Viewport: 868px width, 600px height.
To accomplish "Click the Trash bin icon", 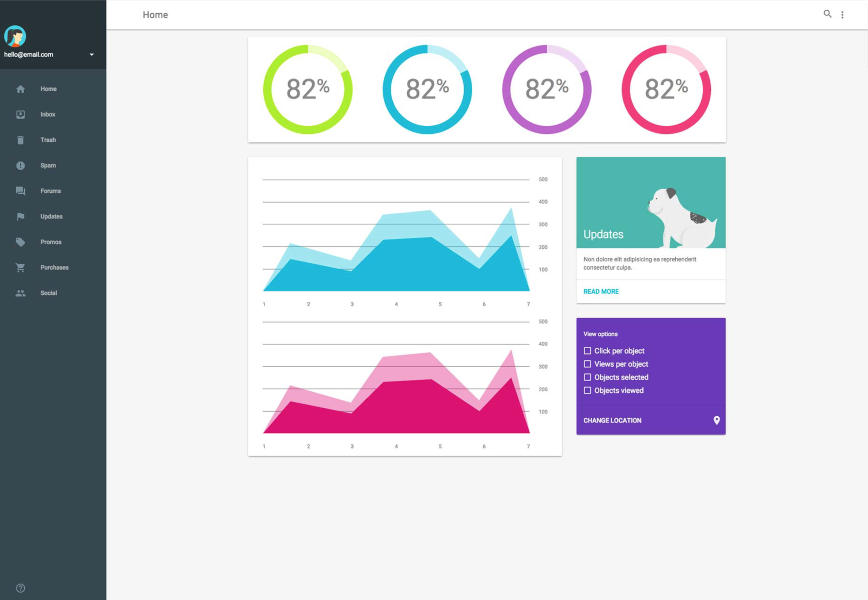I will coord(20,140).
